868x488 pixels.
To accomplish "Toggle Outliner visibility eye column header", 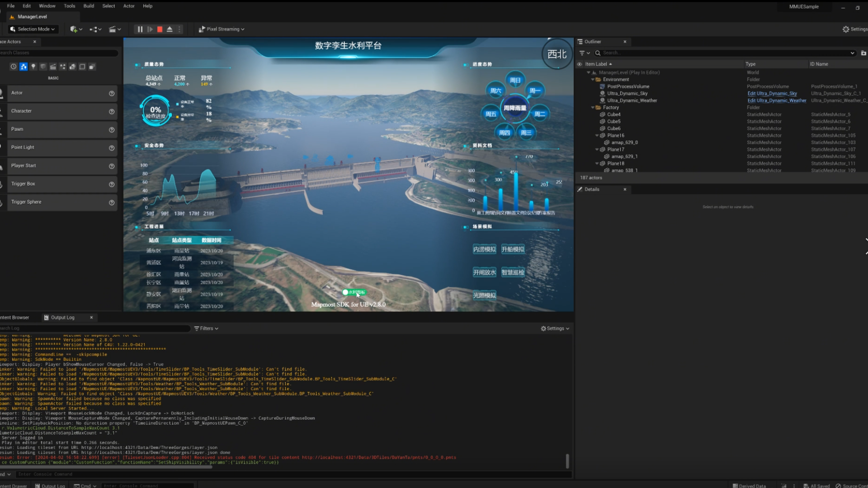I will (580, 64).
